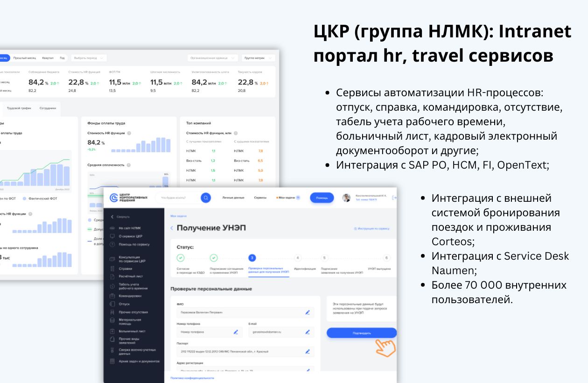Screen dimensions: 588x383
Task: Select the Квартал period option
Action: (48, 58)
